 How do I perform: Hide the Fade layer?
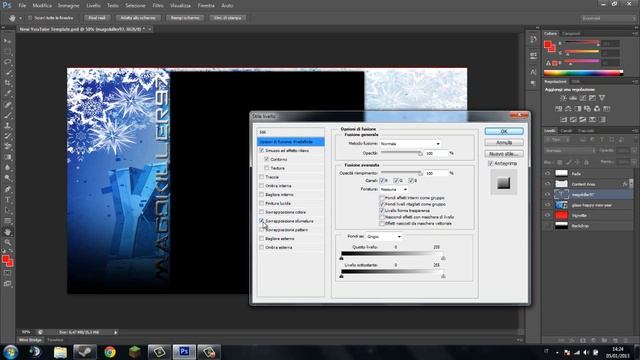tap(548, 173)
